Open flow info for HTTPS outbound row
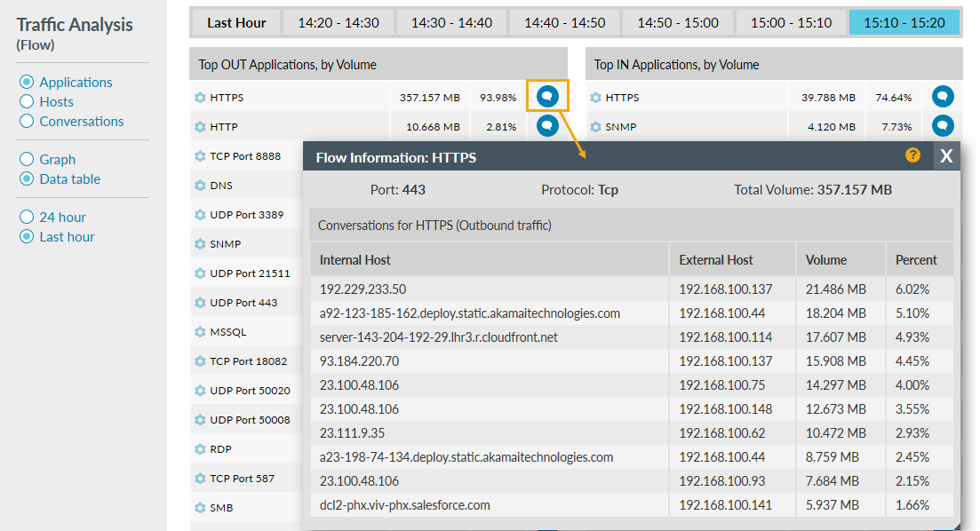This screenshot has width=980, height=531. pyautogui.click(x=547, y=97)
